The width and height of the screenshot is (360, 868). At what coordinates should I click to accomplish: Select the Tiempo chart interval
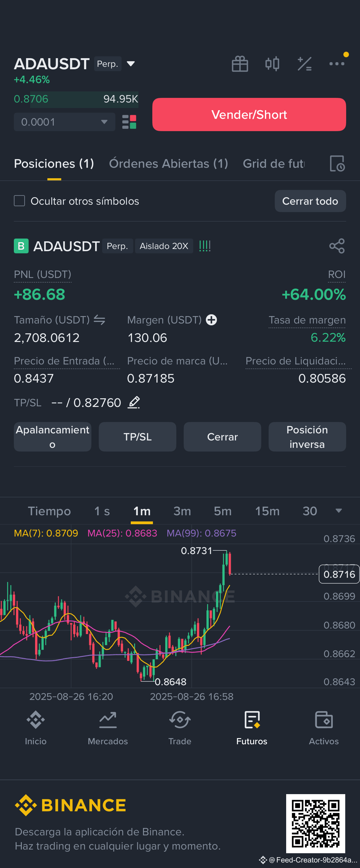tap(49, 511)
